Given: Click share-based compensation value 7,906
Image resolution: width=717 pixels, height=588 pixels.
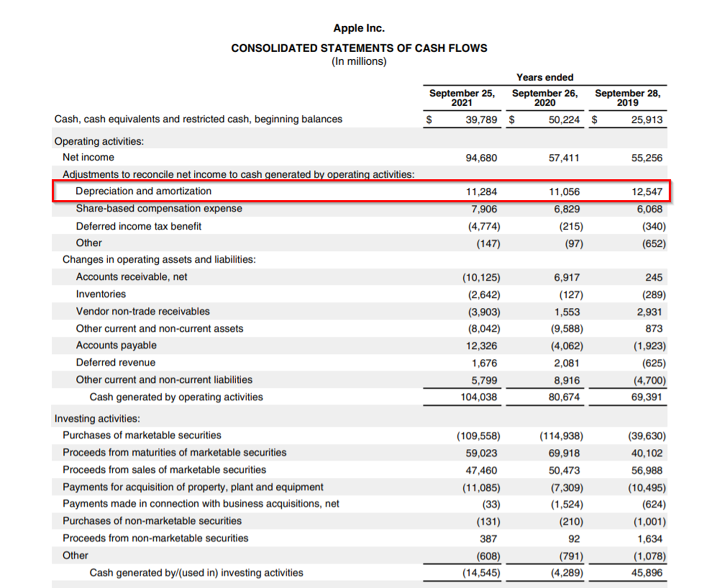Looking at the screenshot, I should (x=484, y=209).
